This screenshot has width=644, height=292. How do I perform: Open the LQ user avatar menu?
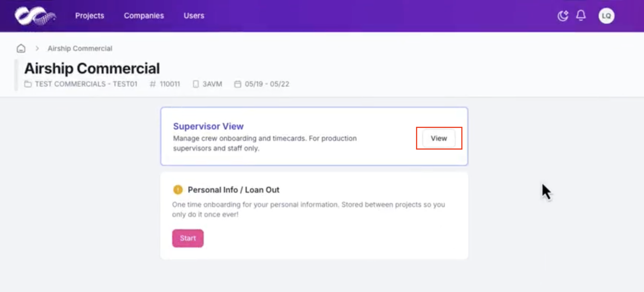(x=606, y=16)
